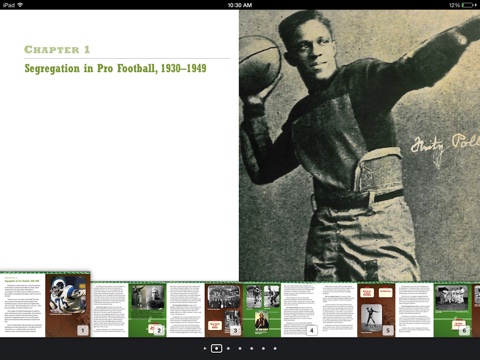Tap the Wi-Fi icon in the status bar
Viewport: 480px width, 360px height.
tap(20, 5)
